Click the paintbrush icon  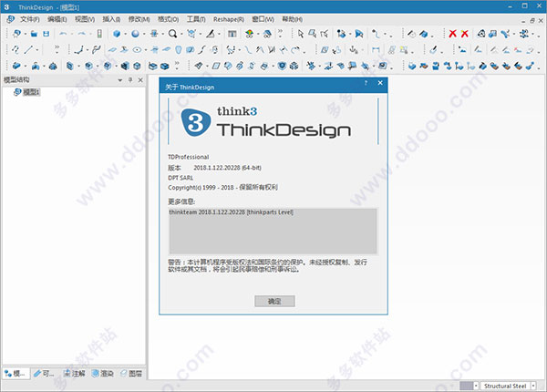[433, 50]
